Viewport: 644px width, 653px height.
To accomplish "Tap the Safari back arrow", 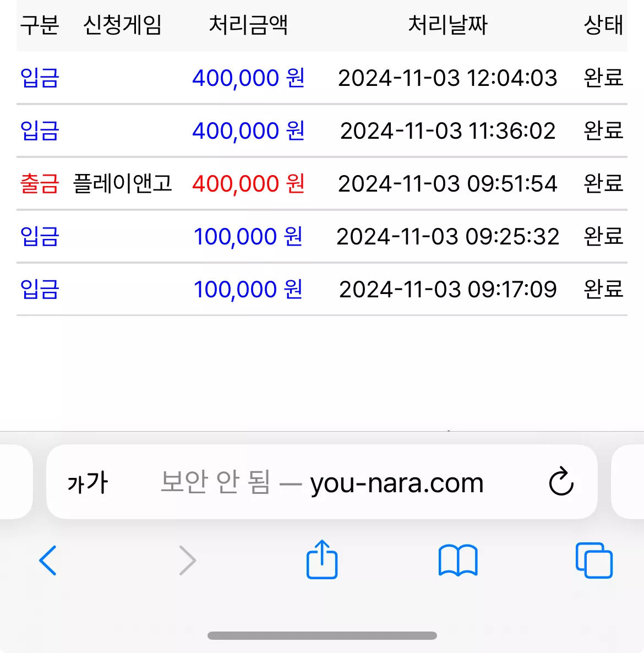I will coord(48,560).
